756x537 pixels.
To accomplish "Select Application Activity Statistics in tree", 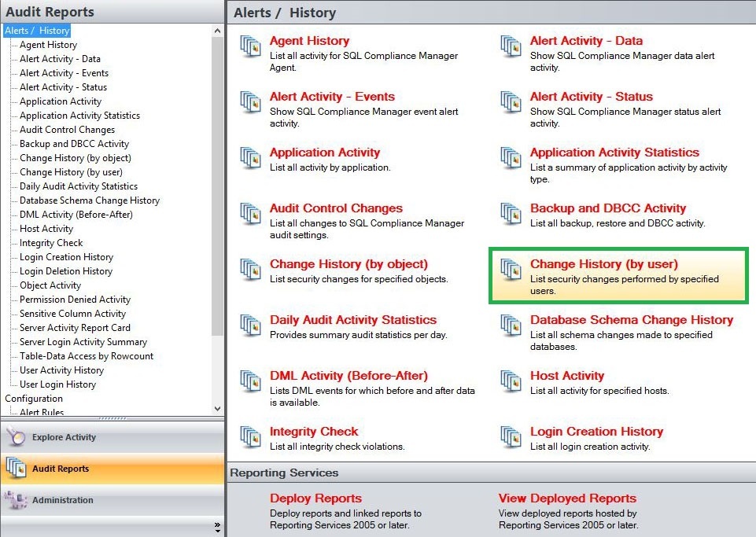I will [79, 116].
